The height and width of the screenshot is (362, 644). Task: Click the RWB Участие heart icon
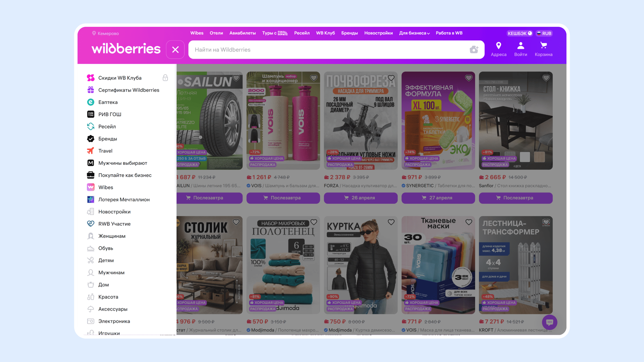pos(91,224)
